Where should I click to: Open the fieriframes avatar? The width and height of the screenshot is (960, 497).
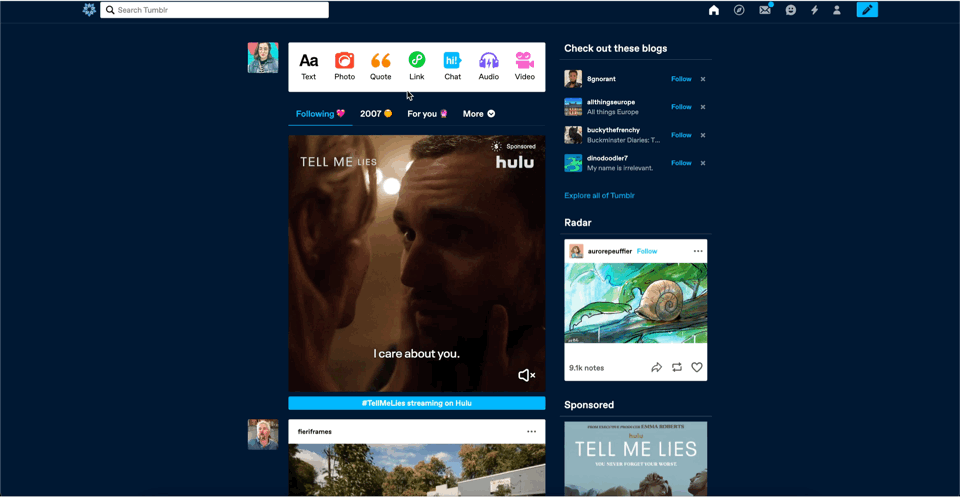pos(263,435)
